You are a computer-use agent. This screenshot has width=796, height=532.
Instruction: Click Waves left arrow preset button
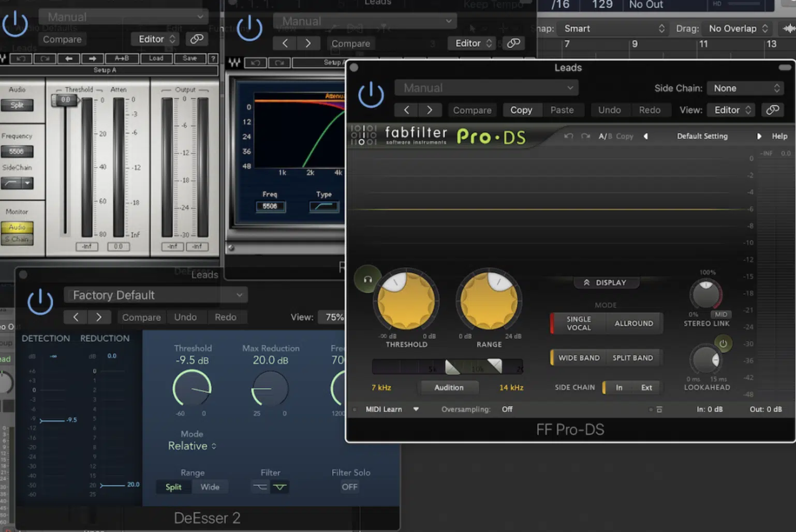tap(69, 58)
